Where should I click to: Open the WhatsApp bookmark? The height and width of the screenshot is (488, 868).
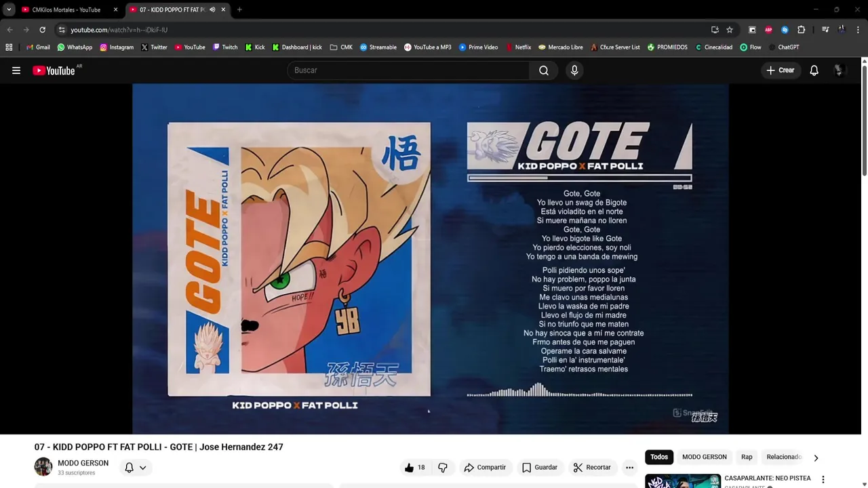pos(75,47)
